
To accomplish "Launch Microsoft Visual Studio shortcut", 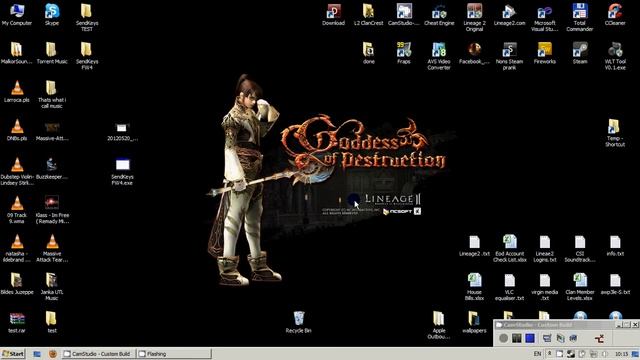I will (544, 17).
